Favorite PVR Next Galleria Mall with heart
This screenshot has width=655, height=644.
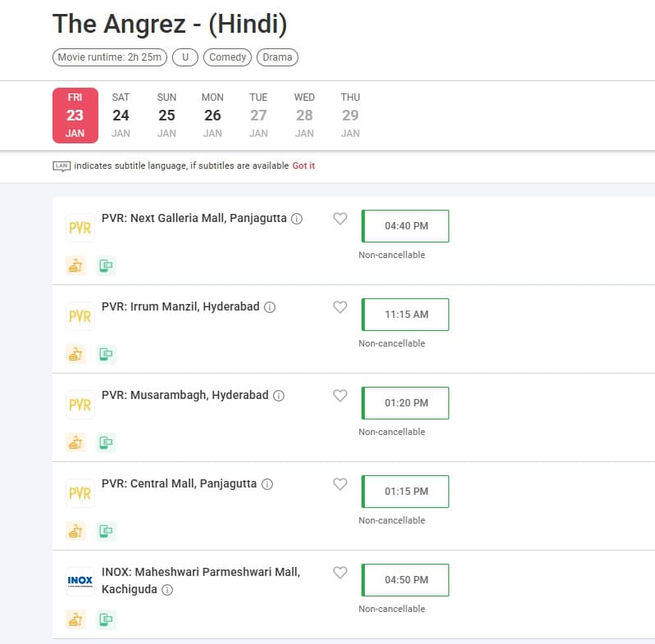[340, 219]
